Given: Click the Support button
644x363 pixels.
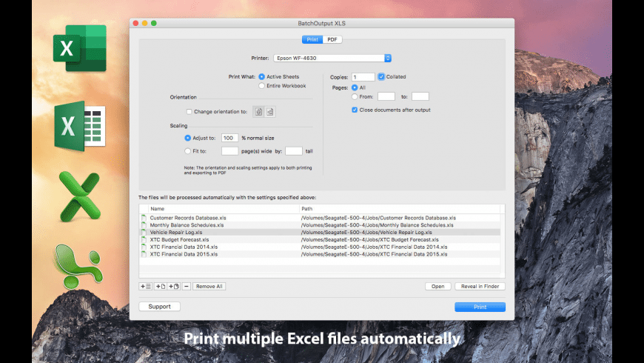Looking at the screenshot, I should pos(159,306).
